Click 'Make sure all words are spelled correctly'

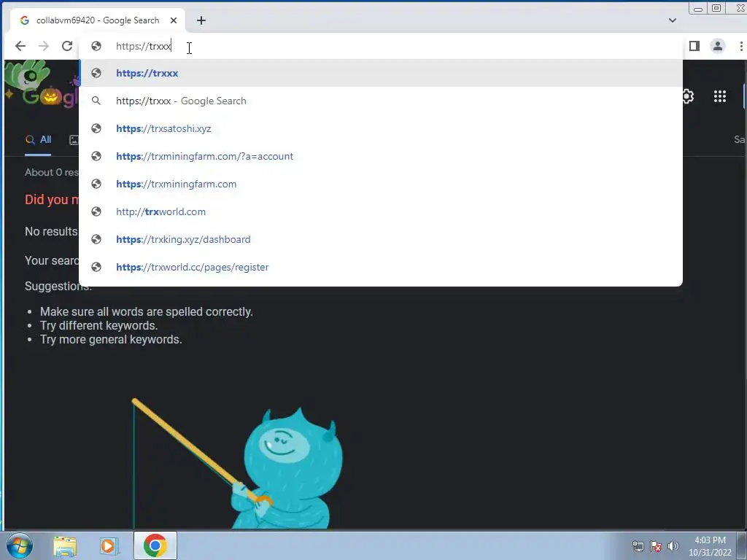coord(146,312)
